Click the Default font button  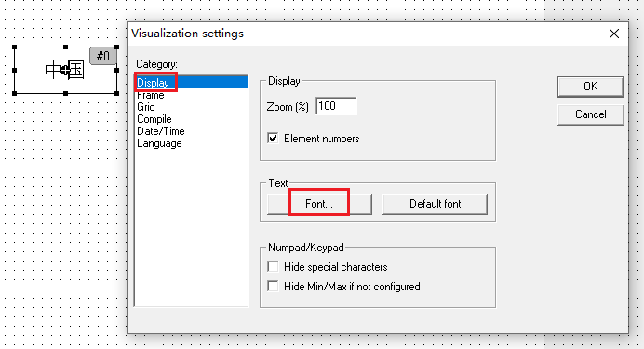435,204
